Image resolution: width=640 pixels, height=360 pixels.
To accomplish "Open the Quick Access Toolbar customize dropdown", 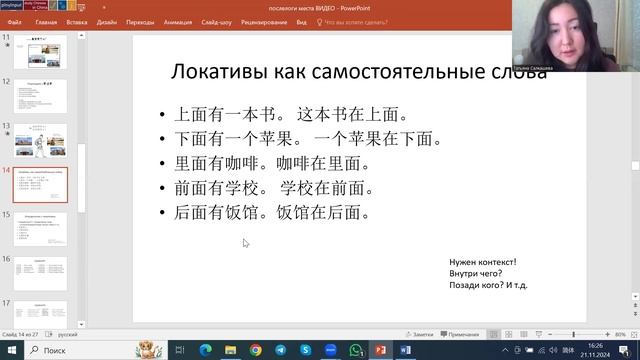I will coord(104,7).
